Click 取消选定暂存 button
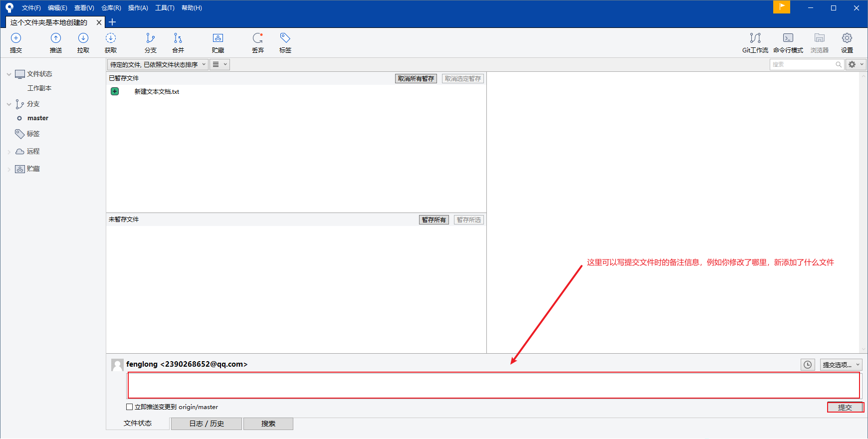Viewport: 868px width, 439px height. (x=463, y=79)
